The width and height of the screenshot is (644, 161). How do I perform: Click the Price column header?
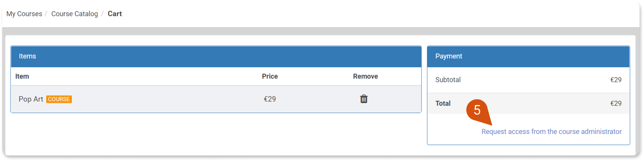(x=270, y=76)
